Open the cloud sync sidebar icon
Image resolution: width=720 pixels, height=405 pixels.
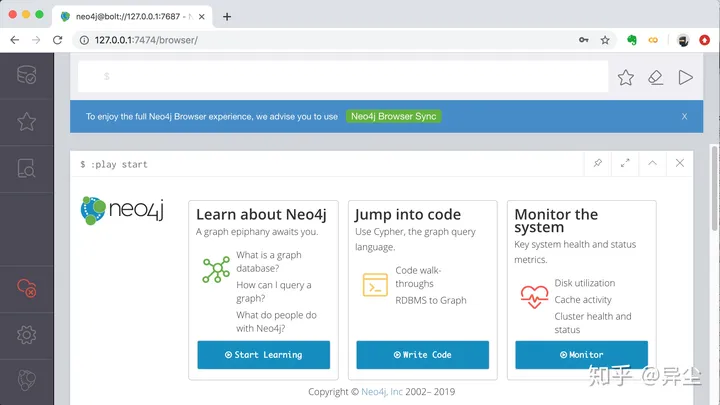(x=27, y=288)
